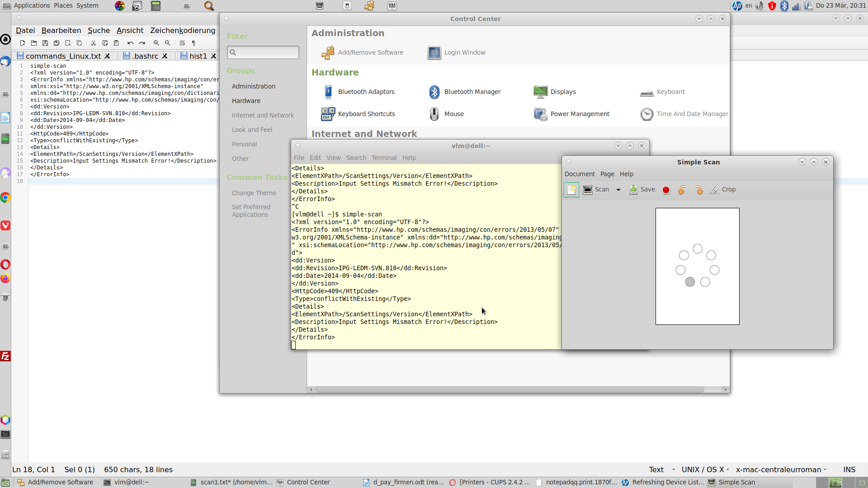Select the Administration group in Control Center
Screen dimensions: 868x488
point(254,86)
